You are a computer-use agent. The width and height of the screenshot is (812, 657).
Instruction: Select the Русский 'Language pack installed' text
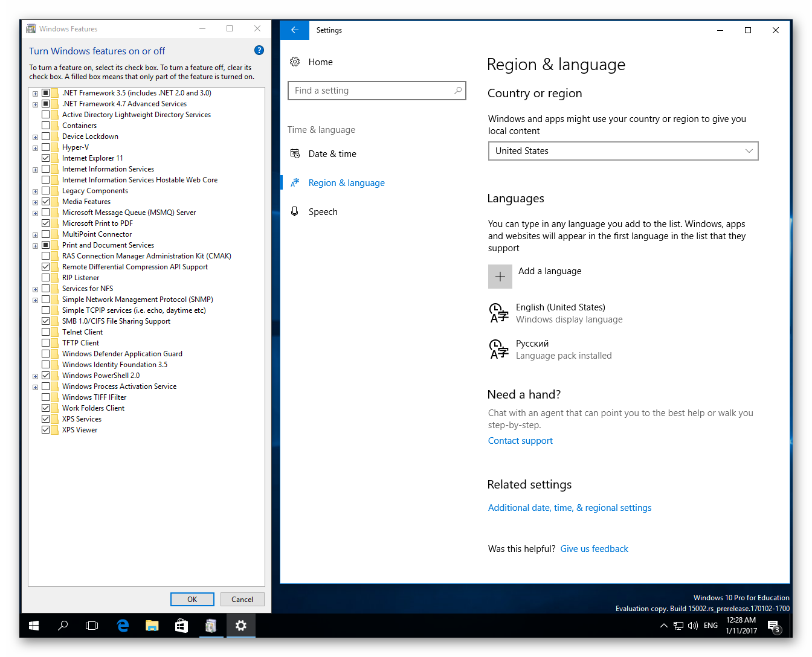click(x=564, y=356)
